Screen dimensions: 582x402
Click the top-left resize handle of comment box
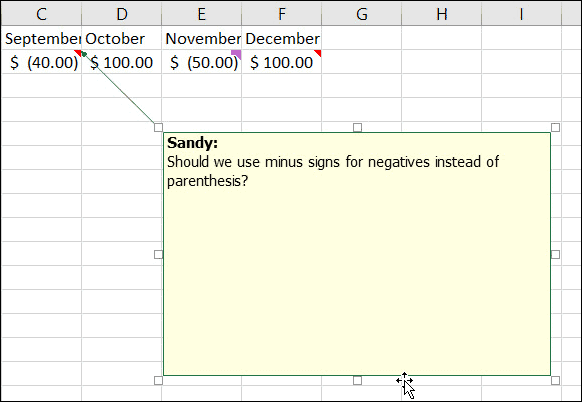158,127
